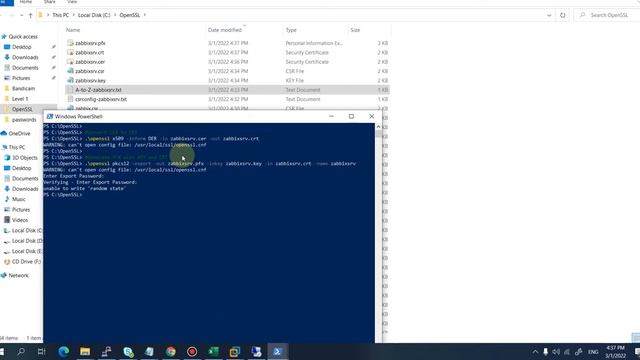Switch to PowerShell taskbar icon

click(278, 351)
